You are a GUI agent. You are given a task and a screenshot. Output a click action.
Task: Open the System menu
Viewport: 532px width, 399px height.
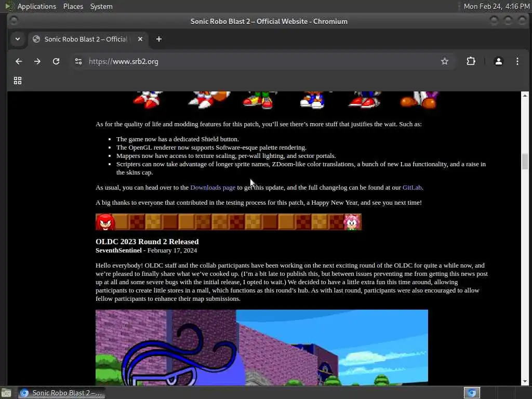tap(101, 6)
